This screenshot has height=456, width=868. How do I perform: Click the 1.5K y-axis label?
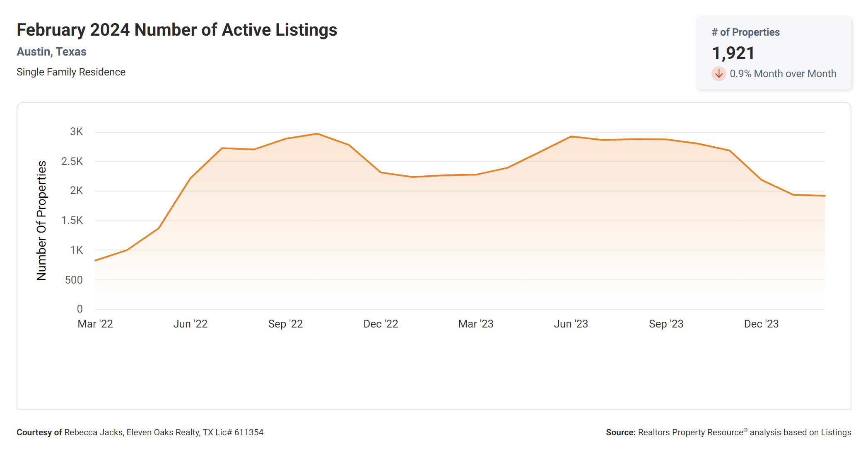click(72, 221)
